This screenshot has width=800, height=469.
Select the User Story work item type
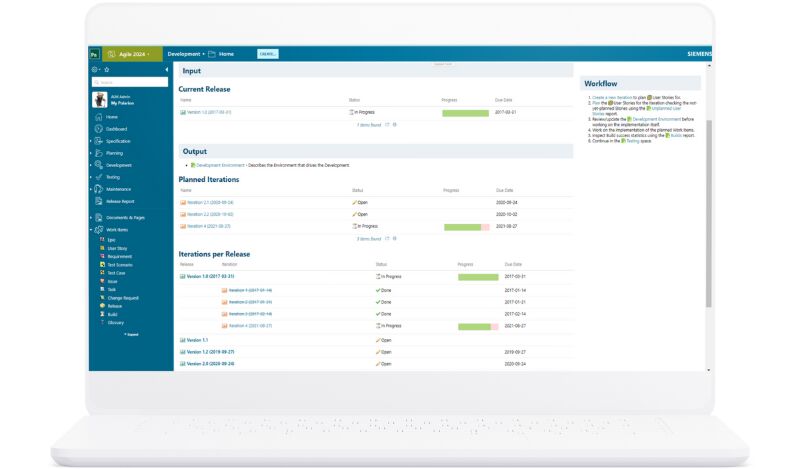click(x=117, y=249)
